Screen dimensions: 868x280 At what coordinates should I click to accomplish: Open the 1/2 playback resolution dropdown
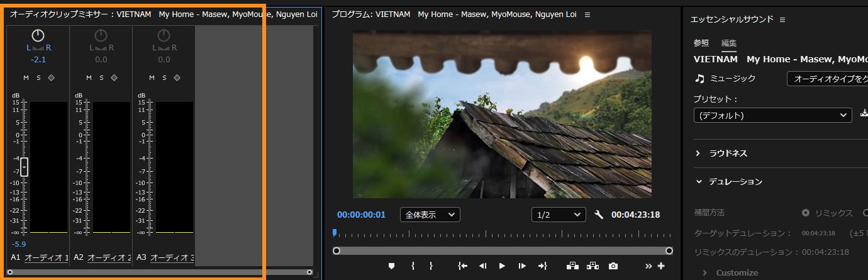(x=559, y=215)
